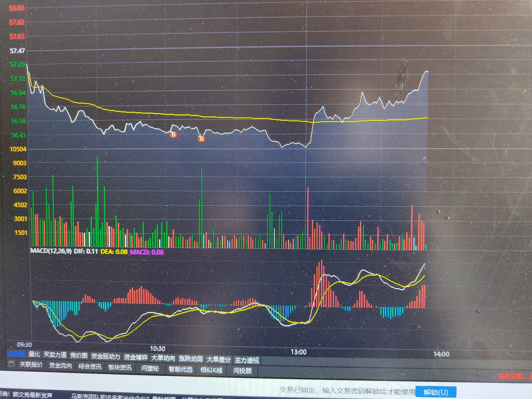532x399 pixels.
Task: Open the 买卖力道 indicator tab
Action: [x=55, y=355]
